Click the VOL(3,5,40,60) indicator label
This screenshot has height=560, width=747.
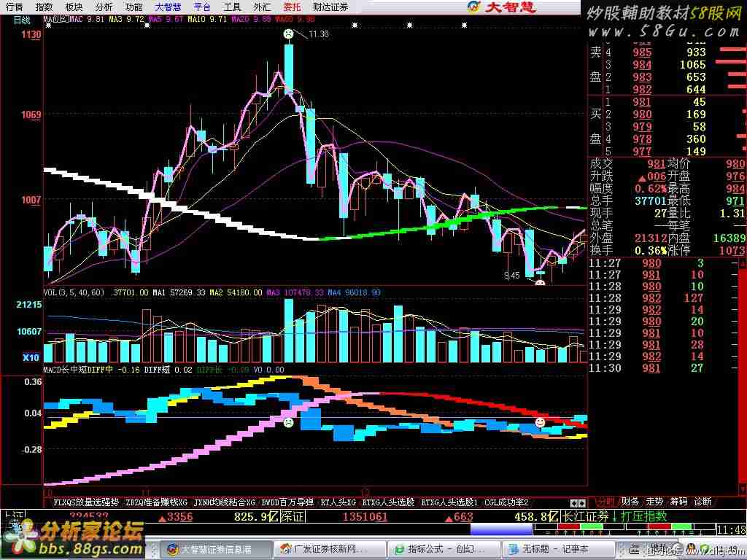coord(74,292)
